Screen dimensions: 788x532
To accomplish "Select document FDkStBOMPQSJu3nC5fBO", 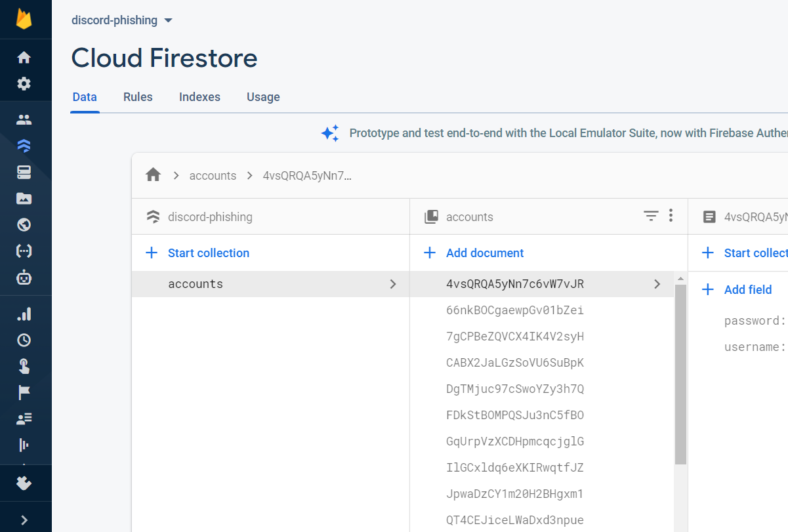I will tap(542, 415).
